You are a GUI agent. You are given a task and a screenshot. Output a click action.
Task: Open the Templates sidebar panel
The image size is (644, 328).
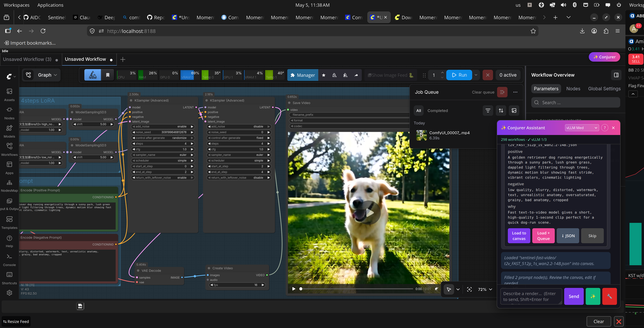click(x=9, y=222)
